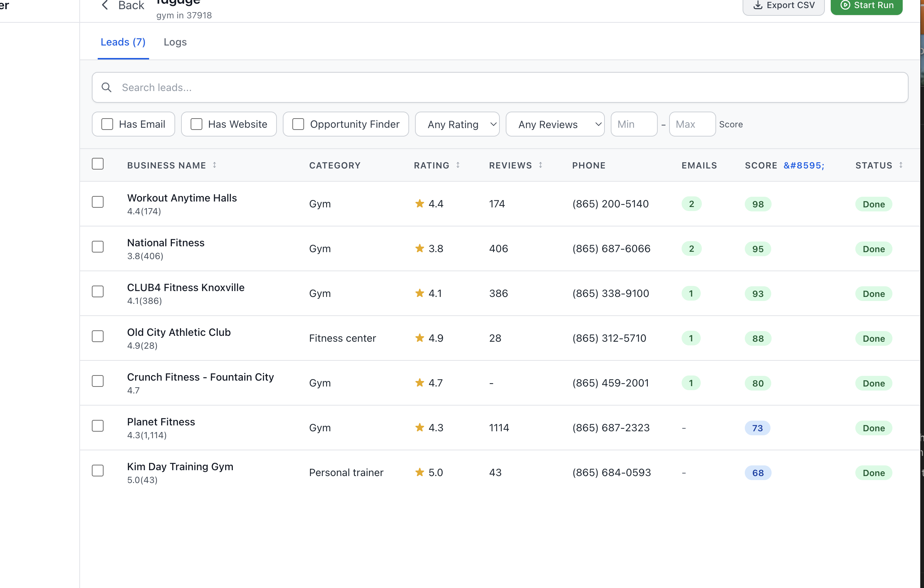Screen dimensions: 924x588
Task: Enable the Has Email filter checkbox
Action: tap(107, 124)
